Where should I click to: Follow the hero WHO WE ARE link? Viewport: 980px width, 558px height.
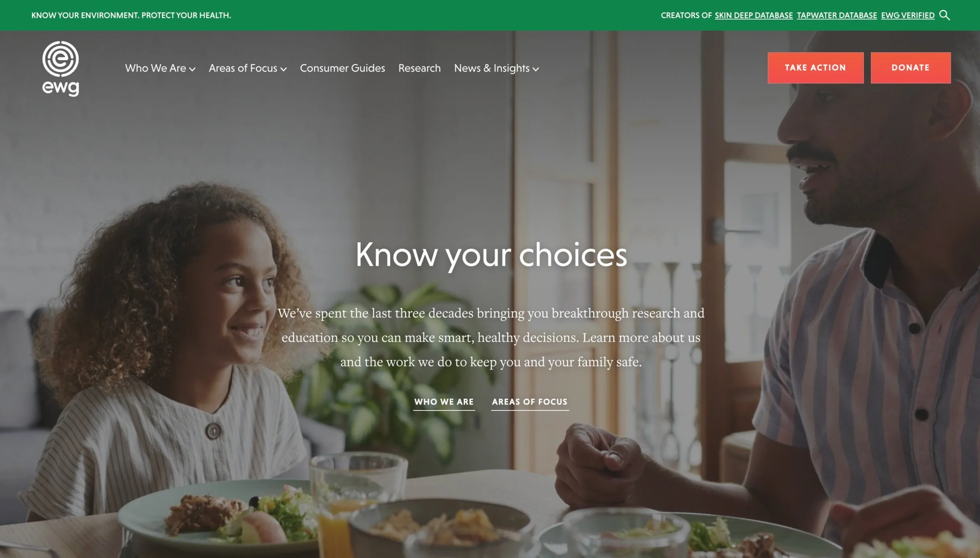pyautogui.click(x=444, y=402)
